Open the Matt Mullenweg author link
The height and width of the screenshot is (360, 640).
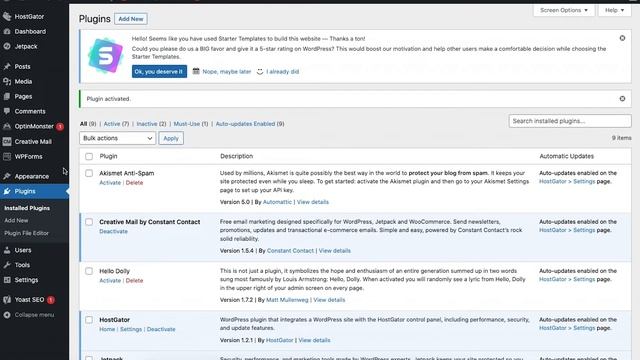[x=287, y=300]
